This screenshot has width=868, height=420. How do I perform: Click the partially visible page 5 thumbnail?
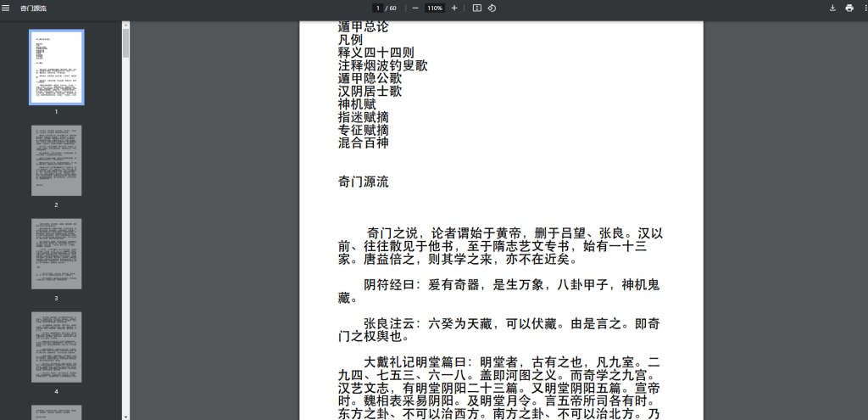tap(57, 412)
